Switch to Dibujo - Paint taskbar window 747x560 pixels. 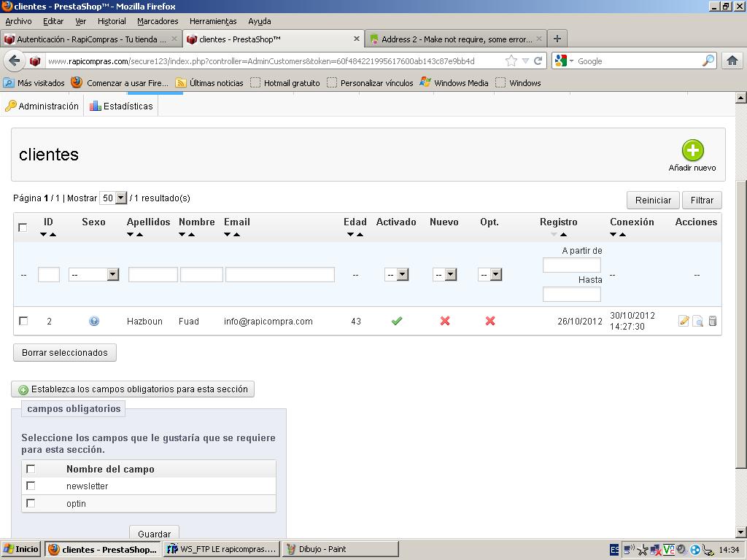point(340,549)
